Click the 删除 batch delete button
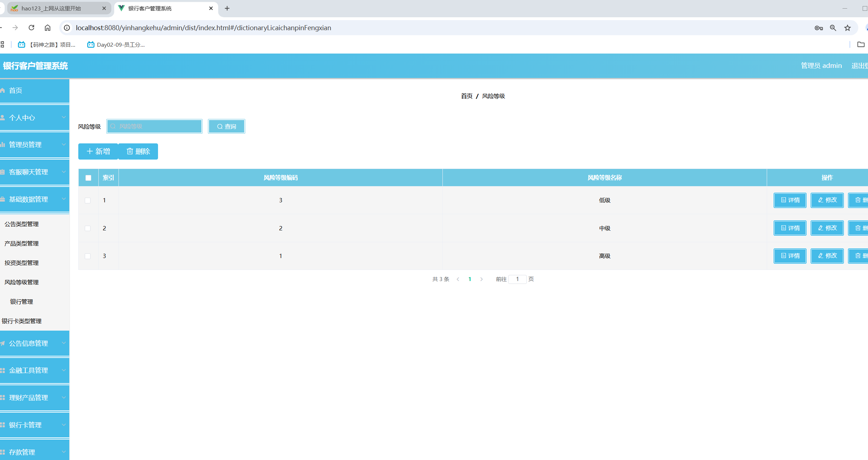The image size is (868, 460). tap(138, 151)
